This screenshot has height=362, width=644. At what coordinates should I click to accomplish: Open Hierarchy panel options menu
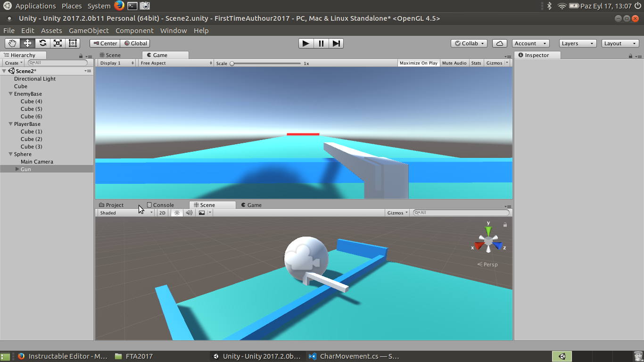point(89,56)
